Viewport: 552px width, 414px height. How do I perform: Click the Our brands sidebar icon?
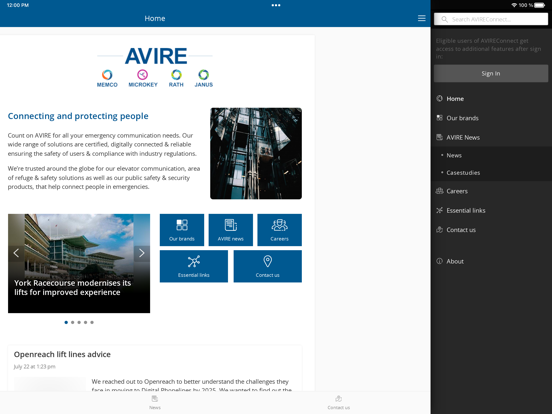coord(439,118)
